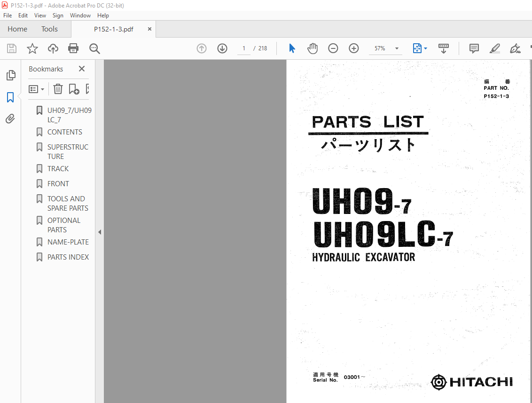The width and height of the screenshot is (532, 403).
Task: Open the Help menu
Action: [103, 16]
